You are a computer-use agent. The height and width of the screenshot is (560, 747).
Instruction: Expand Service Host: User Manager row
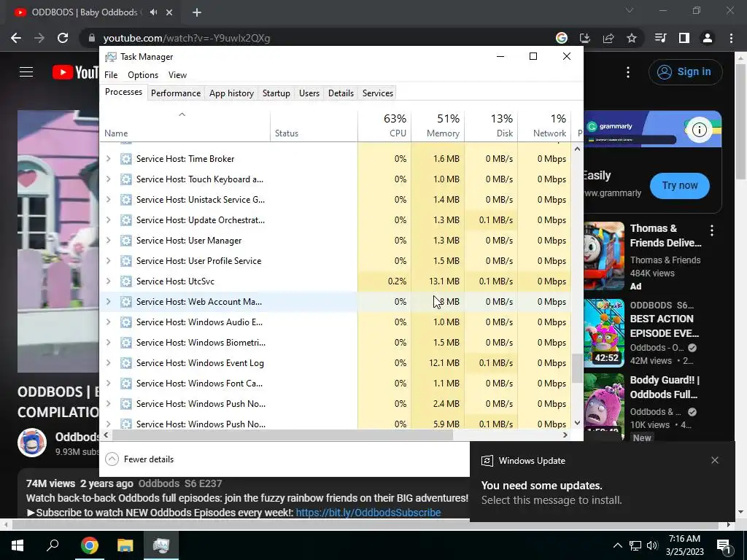point(108,241)
